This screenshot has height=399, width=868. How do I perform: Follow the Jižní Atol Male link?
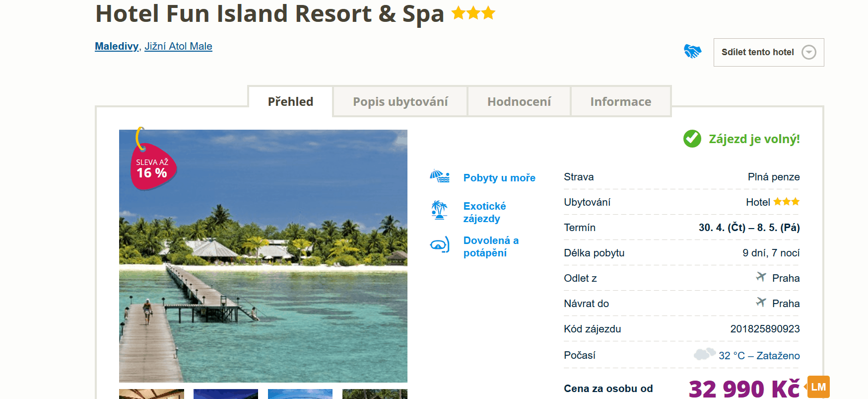178,46
